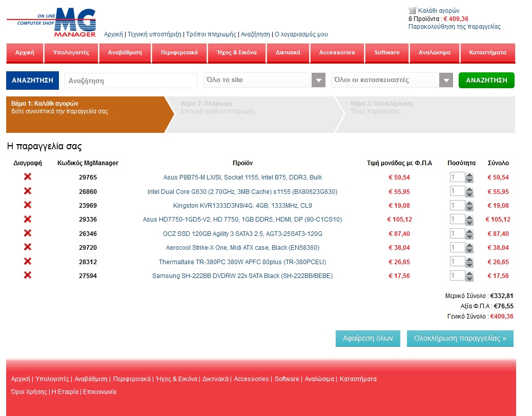
Task: Click footer 'Επικοινωνία' link
Action: (99, 391)
